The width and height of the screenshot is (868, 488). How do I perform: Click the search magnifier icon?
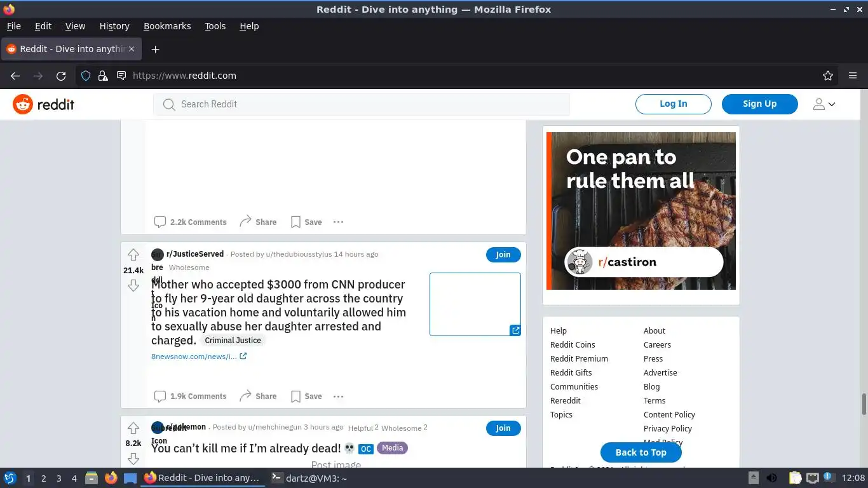pyautogui.click(x=169, y=104)
